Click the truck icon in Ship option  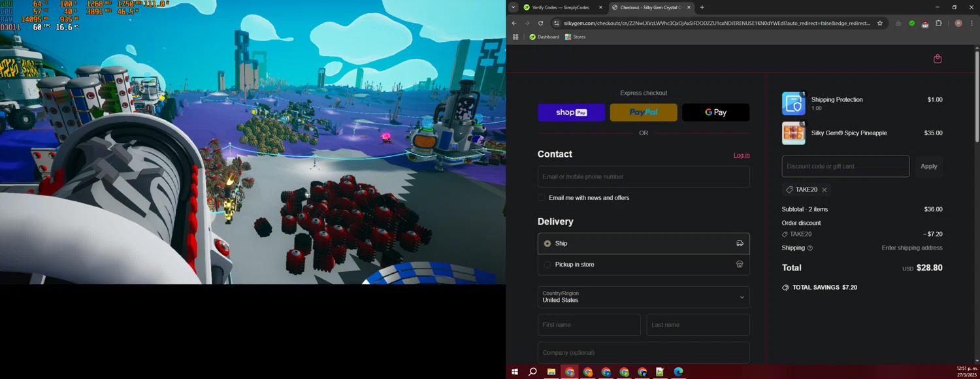pyautogui.click(x=740, y=243)
